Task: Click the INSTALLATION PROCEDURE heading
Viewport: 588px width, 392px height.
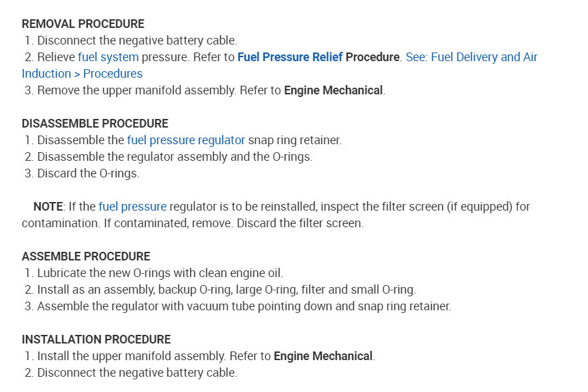Action: pos(96,340)
